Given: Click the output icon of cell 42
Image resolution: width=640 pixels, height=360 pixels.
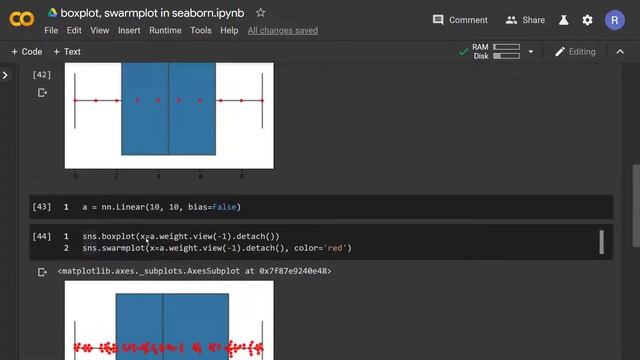Looking at the screenshot, I should pyautogui.click(x=42, y=93).
